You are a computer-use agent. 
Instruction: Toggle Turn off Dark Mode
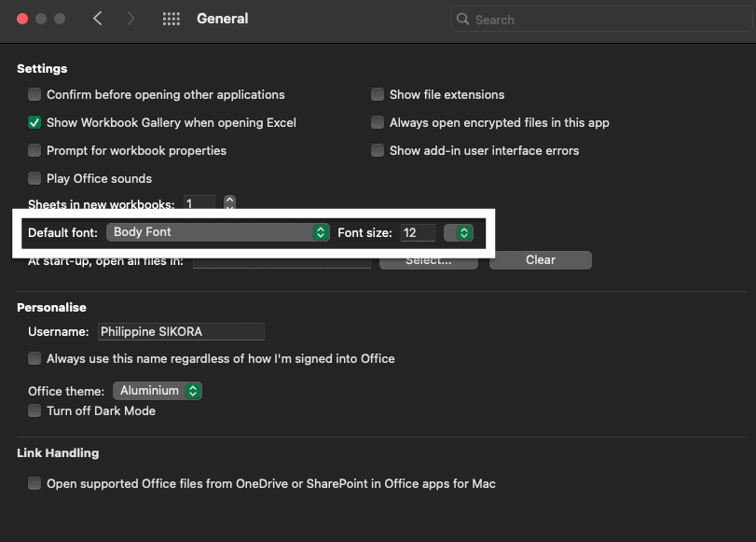(34, 410)
